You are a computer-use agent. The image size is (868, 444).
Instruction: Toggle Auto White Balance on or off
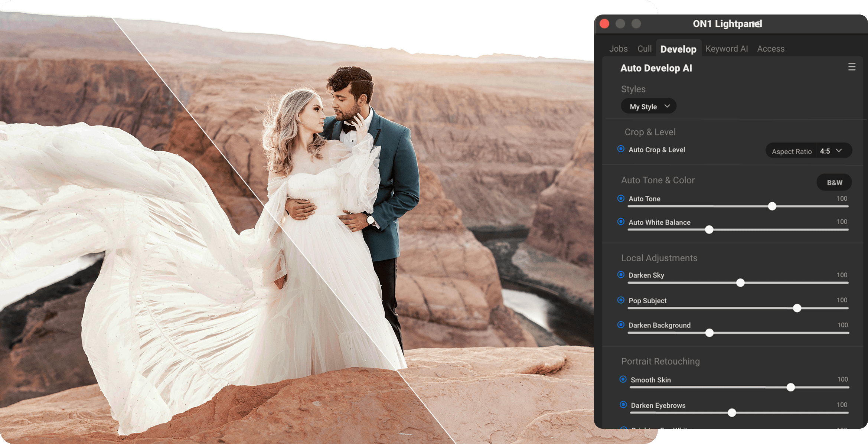pyautogui.click(x=621, y=222)
